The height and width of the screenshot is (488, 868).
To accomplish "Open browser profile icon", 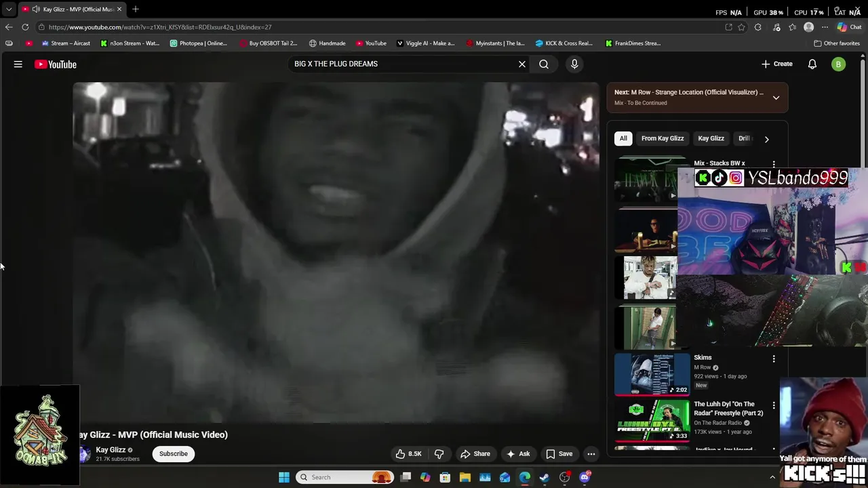I will pos(808,27).
